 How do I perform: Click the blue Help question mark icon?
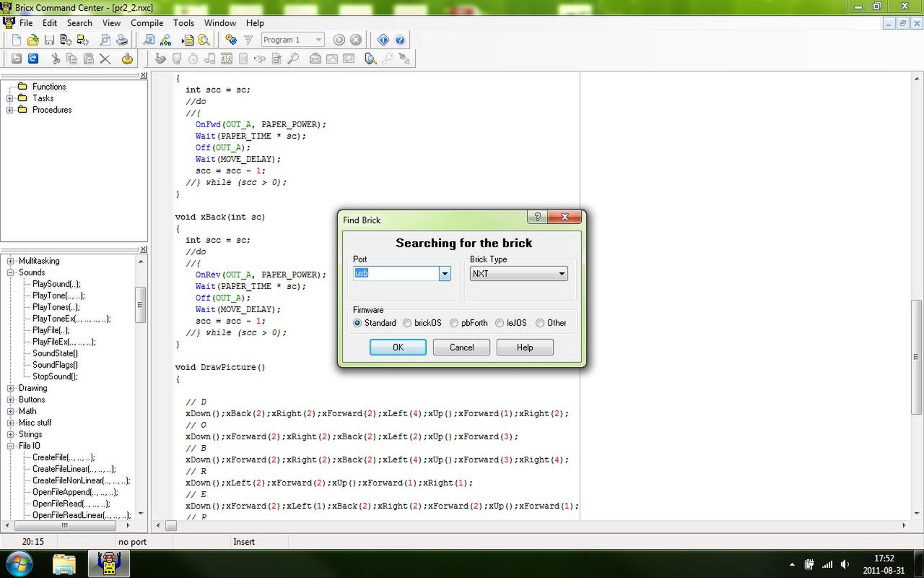(x=400, y=40)
